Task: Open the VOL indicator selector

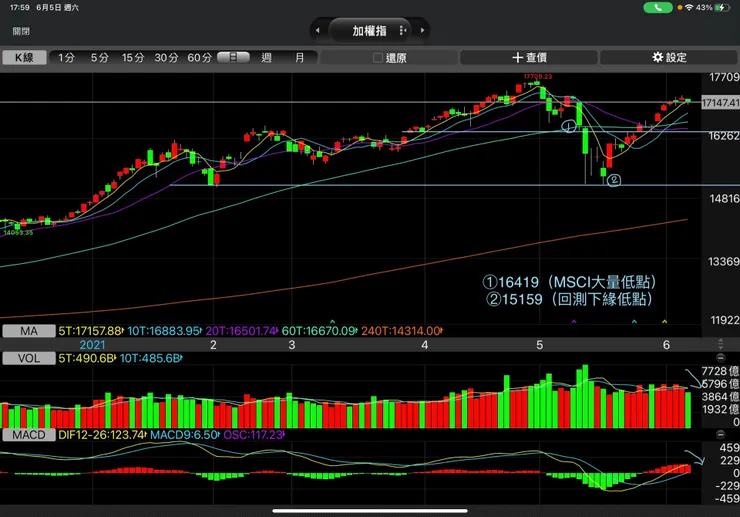Action: (29, 358)
